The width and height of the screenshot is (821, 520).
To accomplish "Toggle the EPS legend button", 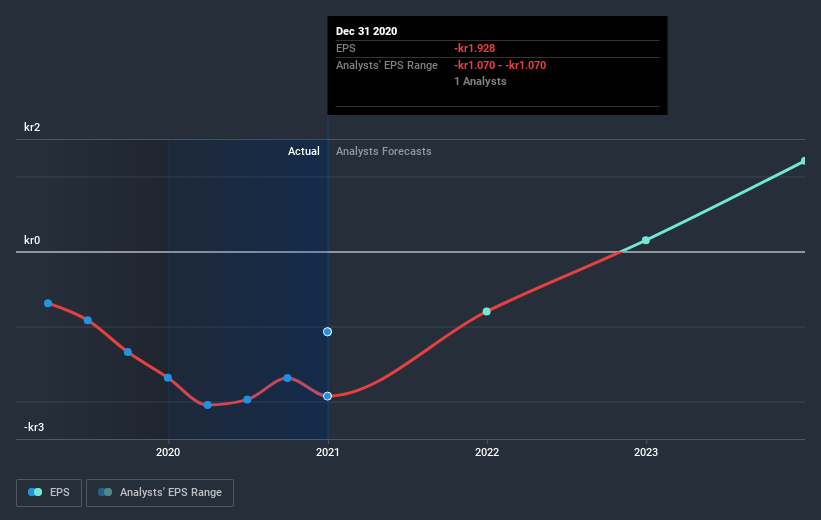I will pos(49,492).
